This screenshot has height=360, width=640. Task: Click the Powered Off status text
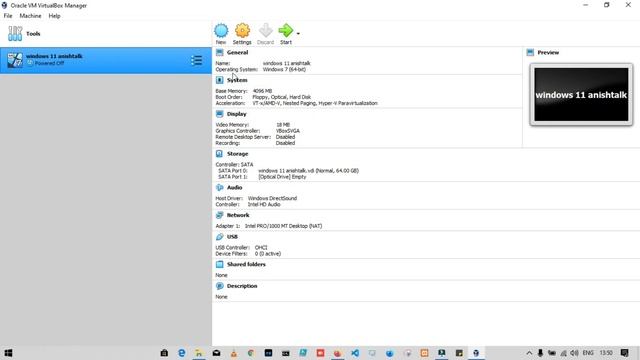49,64
